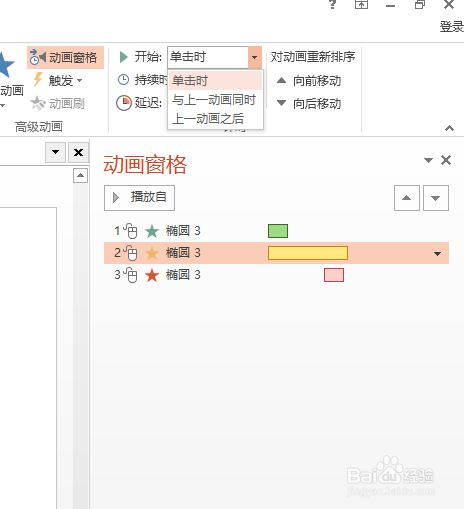Click the yellow timing bar of animation 2
The height and width of the screenshot is (509, 464).
(x=308, y=253)
